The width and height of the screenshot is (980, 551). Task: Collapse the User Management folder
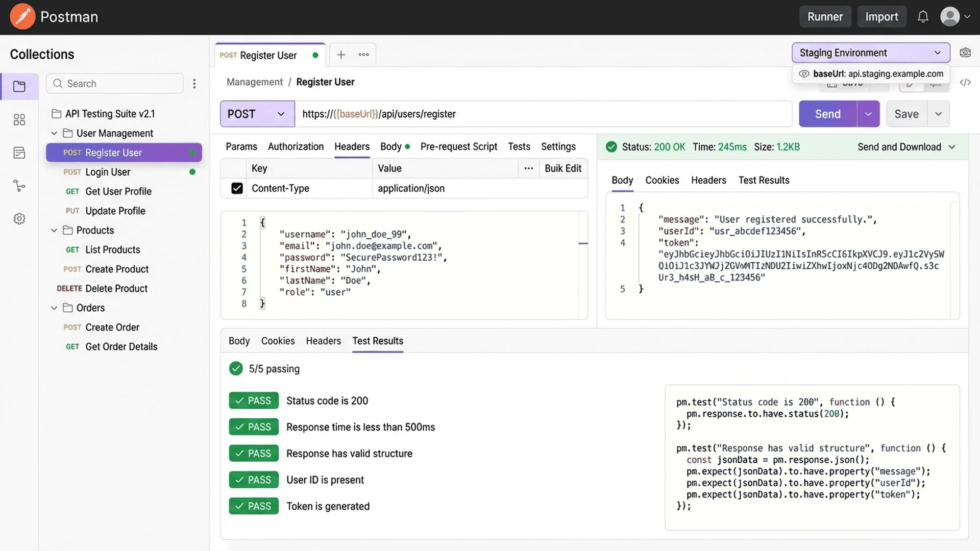[54, 133]
